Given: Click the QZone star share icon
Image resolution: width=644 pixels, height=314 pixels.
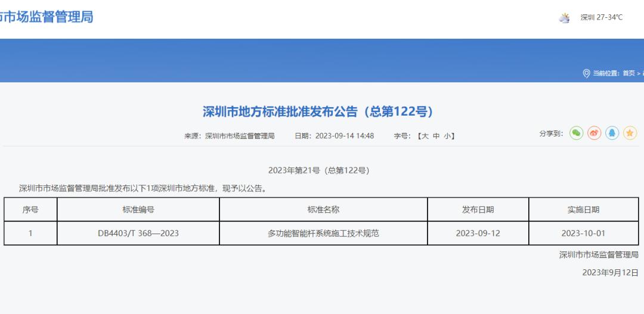Looking at the screenshot, I should point(630,133).
